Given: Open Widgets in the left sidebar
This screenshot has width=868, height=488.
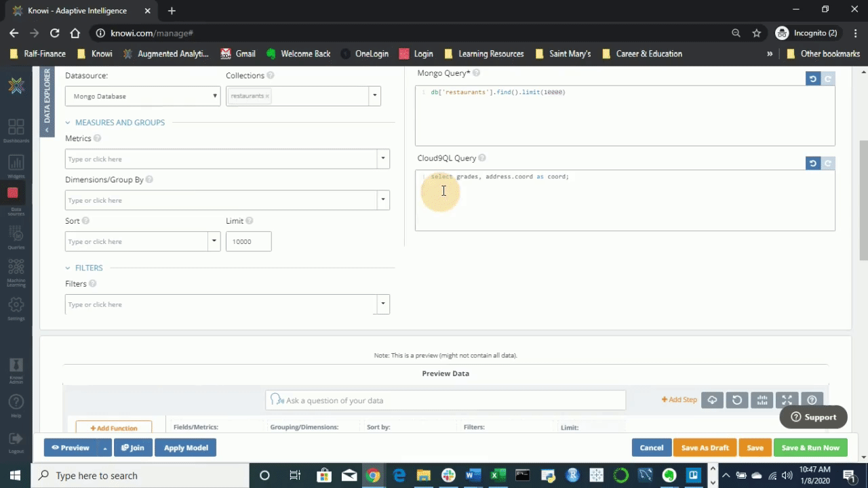Looking at the screenshot, I should click(x=16, y=165).
